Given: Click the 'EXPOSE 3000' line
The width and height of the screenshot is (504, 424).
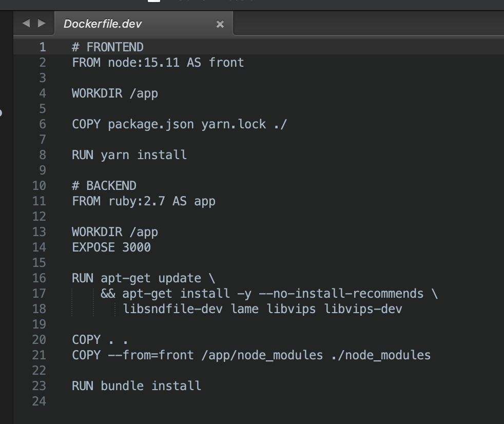Looking at the screenshot, I should (x=111, y=247).
